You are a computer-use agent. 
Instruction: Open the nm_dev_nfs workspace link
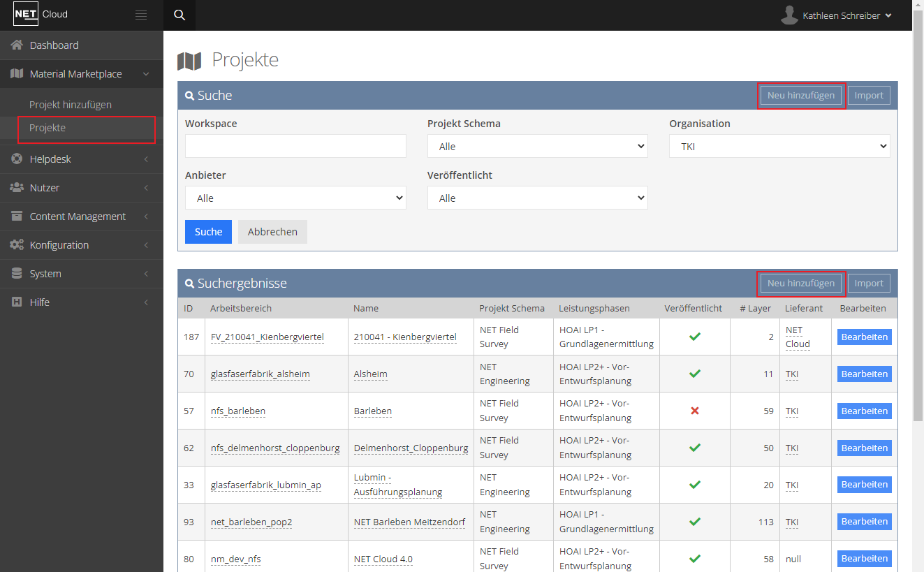tap(236, 559)
